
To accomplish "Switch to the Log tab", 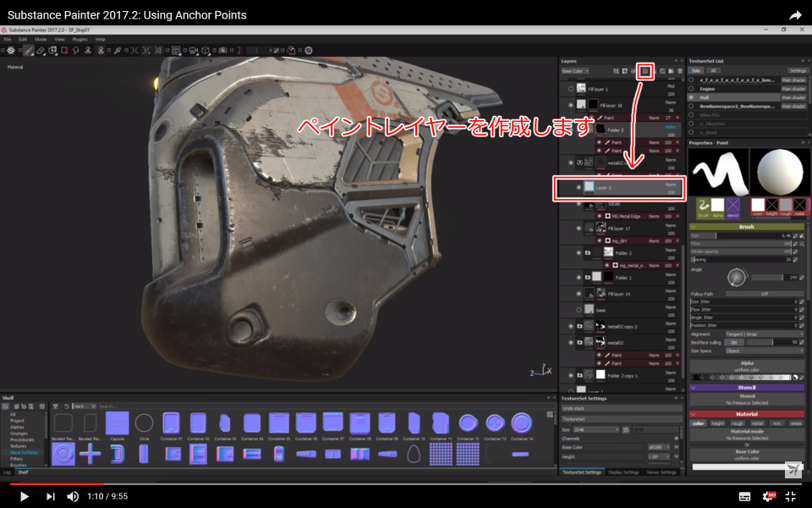I will pos(7,472).
